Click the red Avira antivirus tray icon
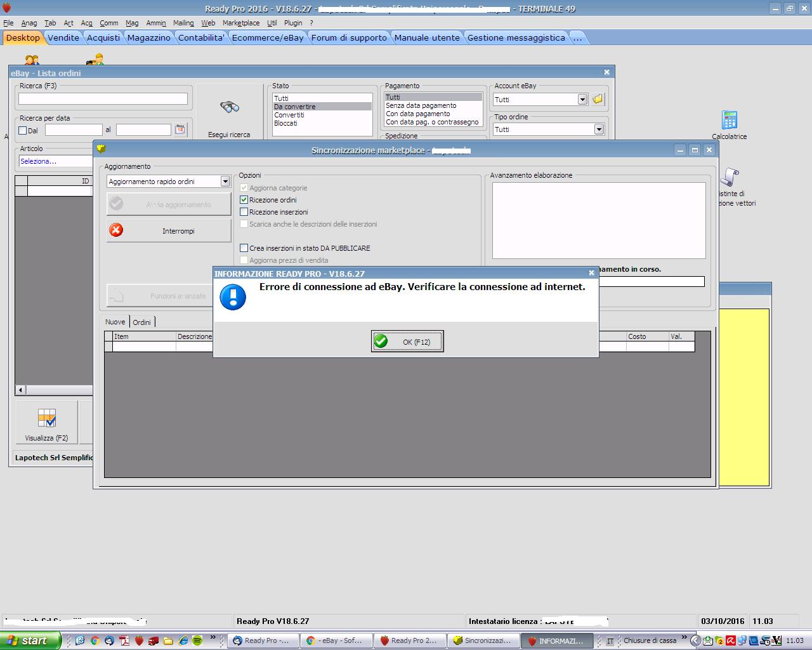 pos(731,641)
